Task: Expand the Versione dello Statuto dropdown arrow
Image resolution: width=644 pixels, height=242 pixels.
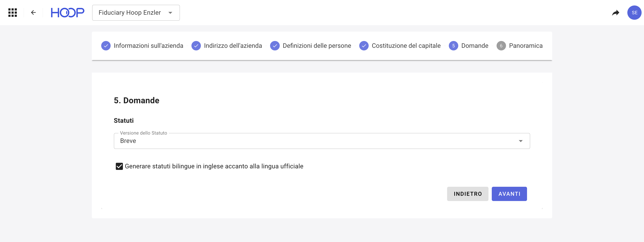Action: point(520,141)
